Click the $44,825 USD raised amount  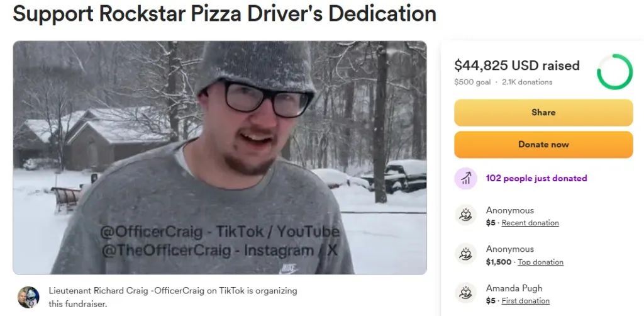click(517, 65)
